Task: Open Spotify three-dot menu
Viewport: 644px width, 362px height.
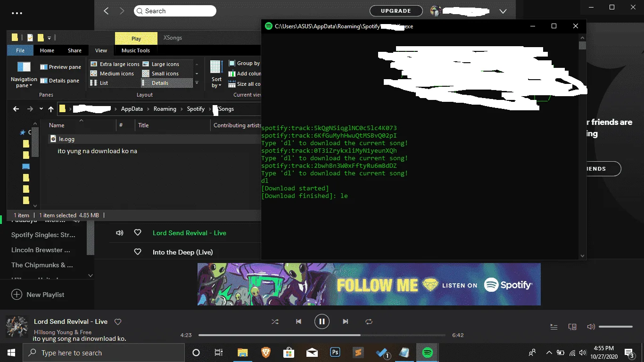Action: [17, 13]
